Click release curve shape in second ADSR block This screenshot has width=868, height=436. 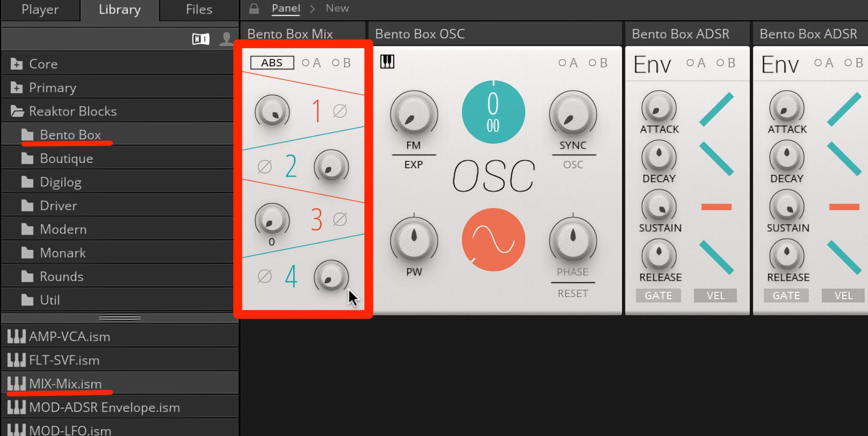[x=844, y=258]
